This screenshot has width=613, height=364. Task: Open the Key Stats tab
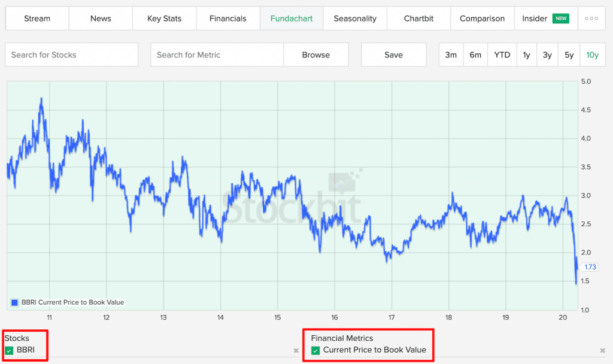pos(165,19)
